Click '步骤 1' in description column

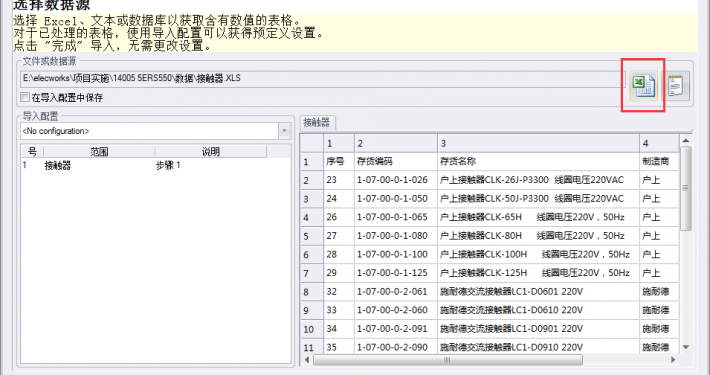[x=168, y=165]
